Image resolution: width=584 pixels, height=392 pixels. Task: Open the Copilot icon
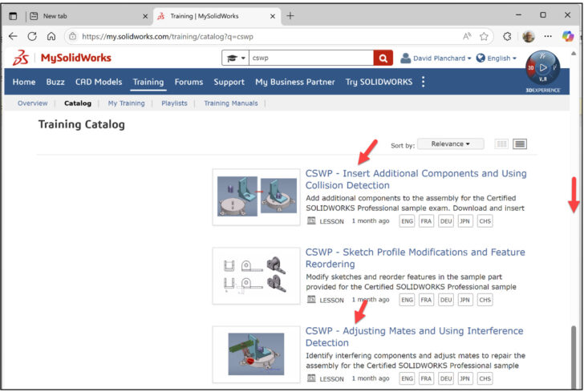click(568, 36)
